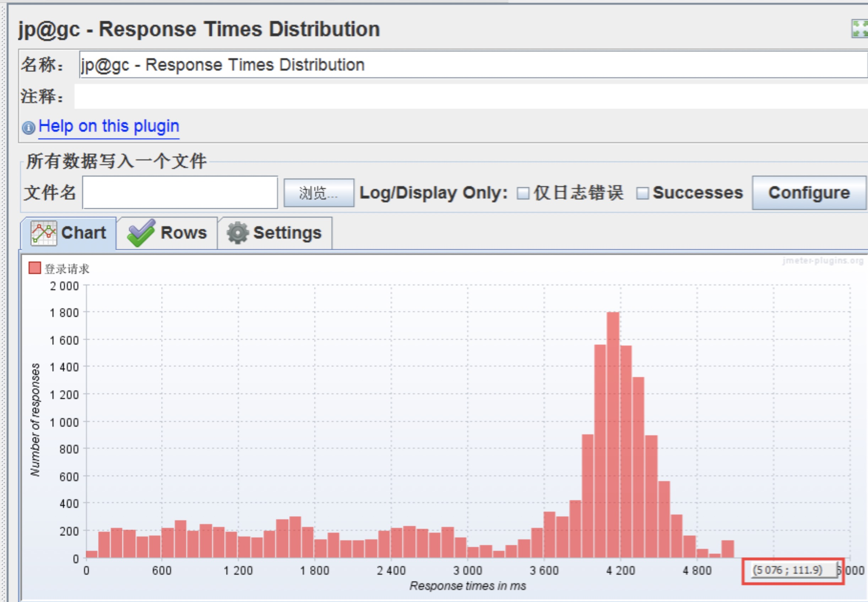Switch to the Rows tab
Image resolution: width=868 pixels, height=602 pixels.
[183, 233]
